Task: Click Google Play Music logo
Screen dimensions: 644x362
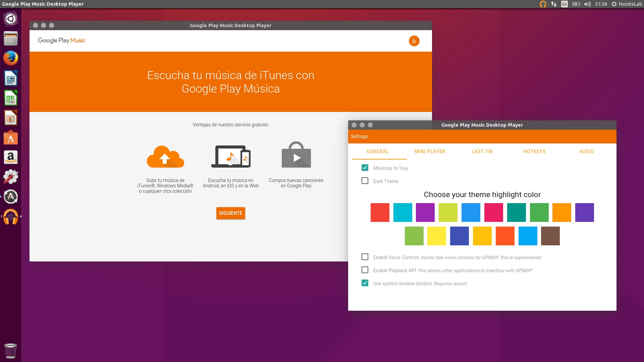Action: [x=62, y=41]
